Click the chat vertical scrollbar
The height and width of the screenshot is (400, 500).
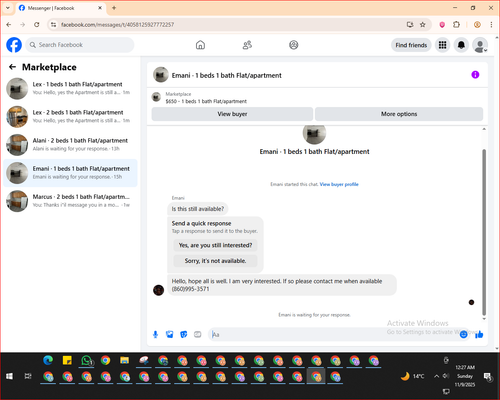point(484,232)
